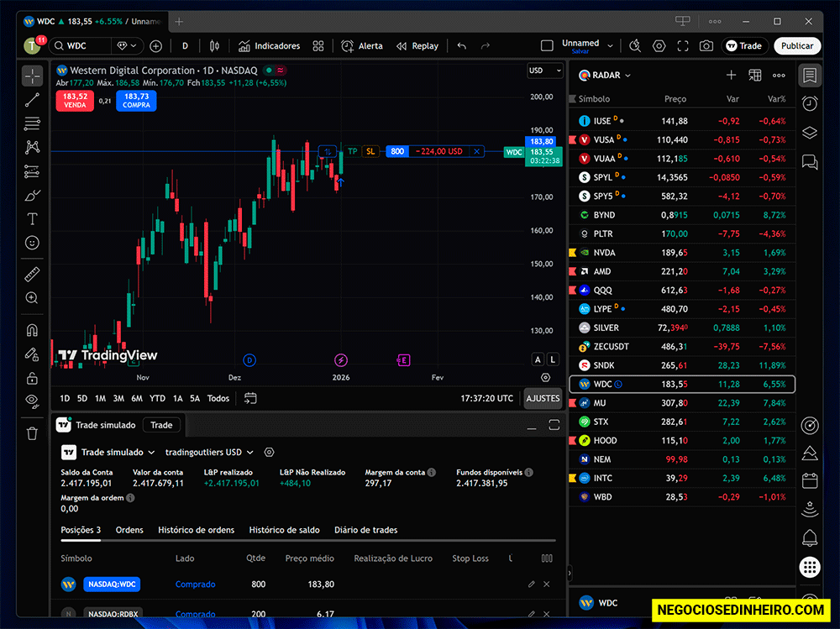Click the top Trade button
The width and height of the screenshot is (840, 629).
[x=744, y=46]
